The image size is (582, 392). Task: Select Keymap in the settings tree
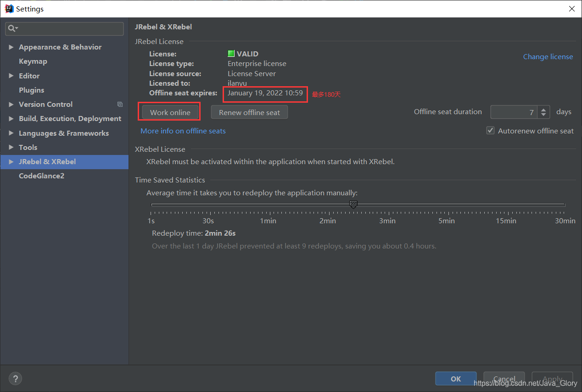33,61
